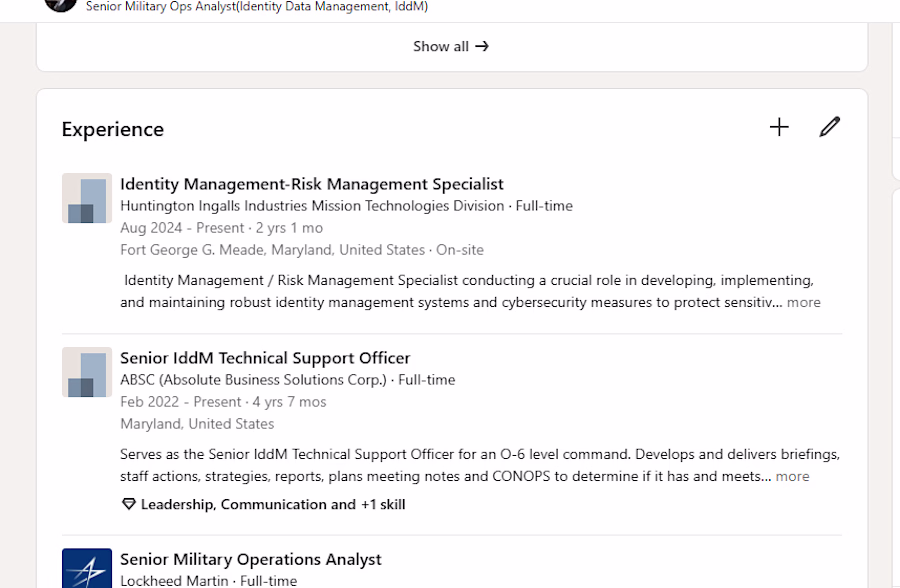
Task: Click Lockheed Martin · Full-time text
Action: [x=208, y=581]
